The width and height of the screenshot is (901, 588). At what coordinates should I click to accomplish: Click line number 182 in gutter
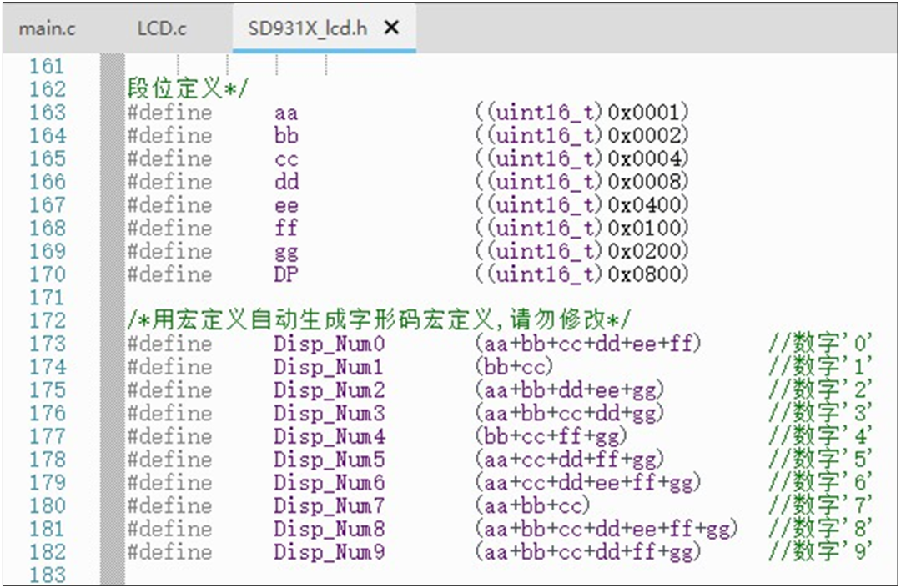tap(48, 552)
